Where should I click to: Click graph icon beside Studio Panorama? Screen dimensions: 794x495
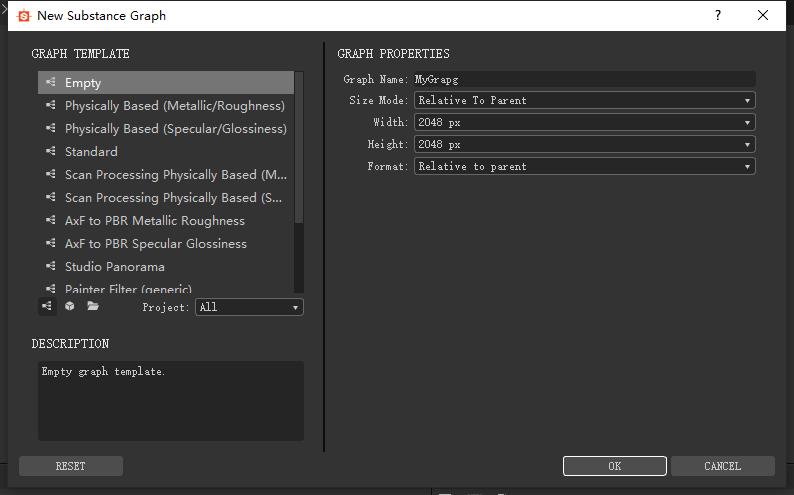tap(50, 266)
